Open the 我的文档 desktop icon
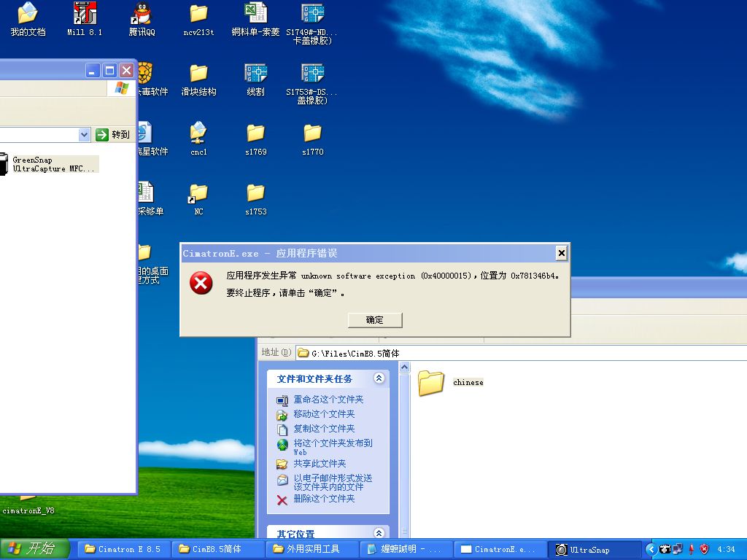Screen dimensions: 747x560 click(28, 20)
